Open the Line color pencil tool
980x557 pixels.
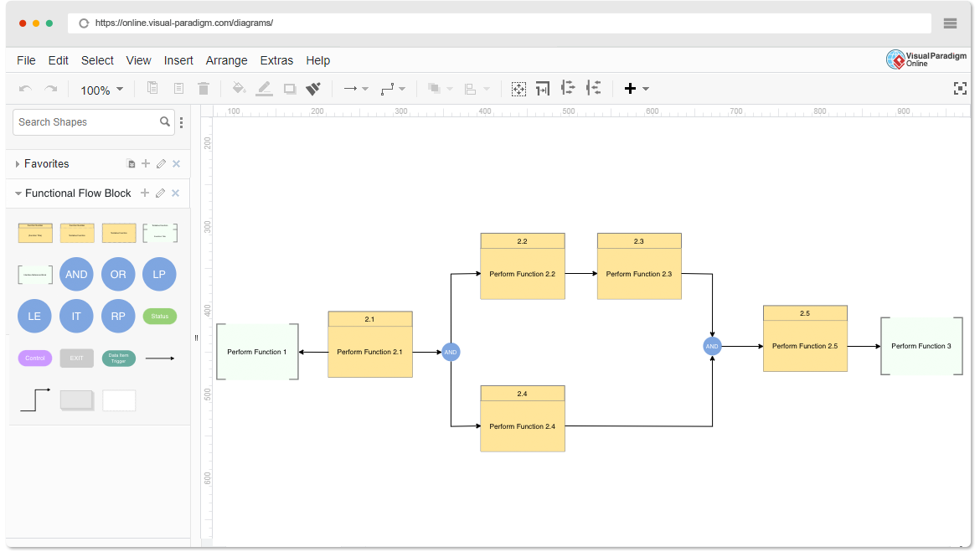265,88
